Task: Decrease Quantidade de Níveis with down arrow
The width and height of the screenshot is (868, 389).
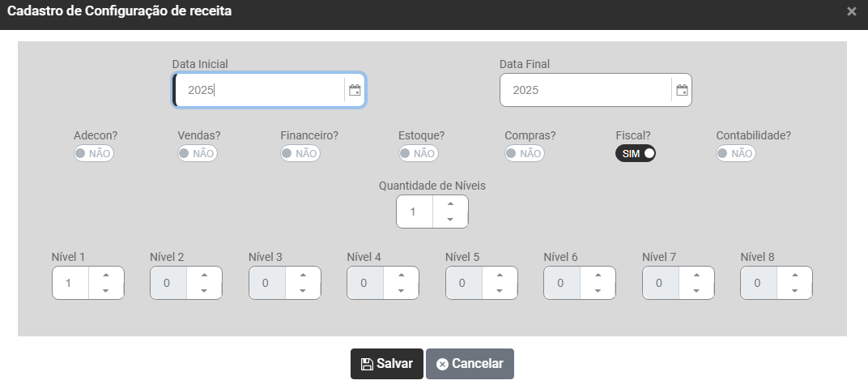Action: point(450,220)
